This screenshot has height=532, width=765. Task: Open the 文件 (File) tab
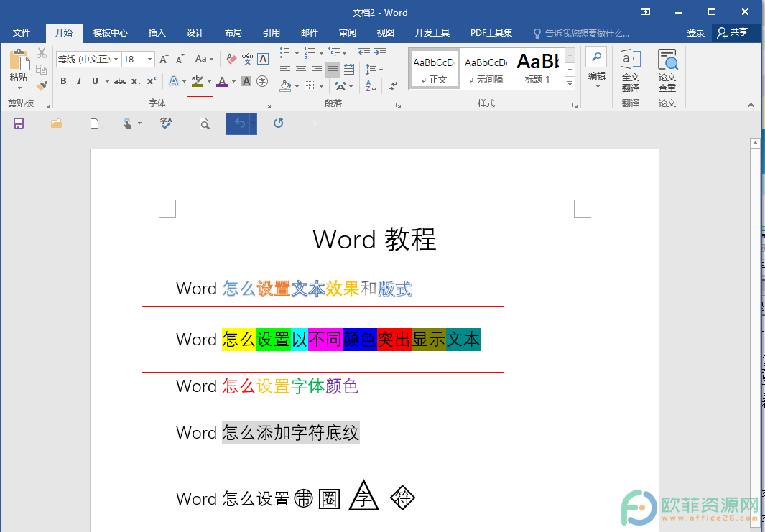point(22,33)
